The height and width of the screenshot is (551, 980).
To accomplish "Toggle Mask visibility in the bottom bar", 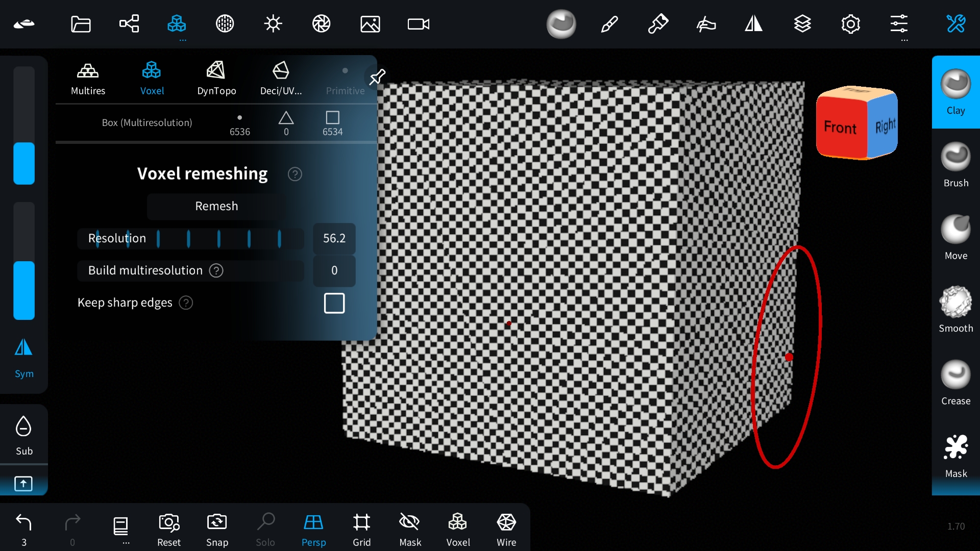I will click(x=410, y=530).
